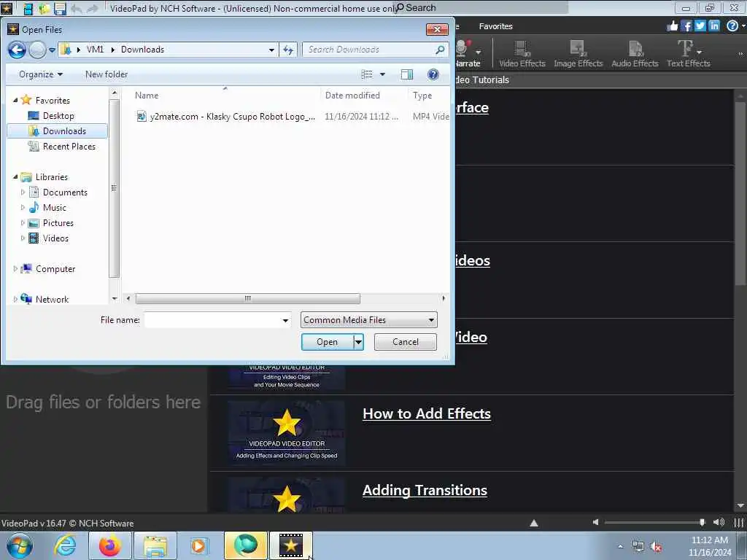This screenshot has height=560, width=747.
Task: Click the Open button
Action: click(x=328, y=342)
